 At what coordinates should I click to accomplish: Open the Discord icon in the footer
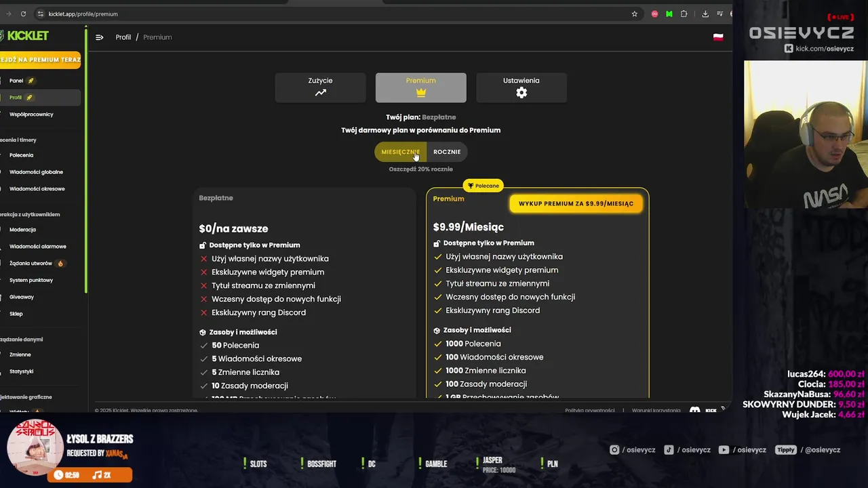coord(694,410)
